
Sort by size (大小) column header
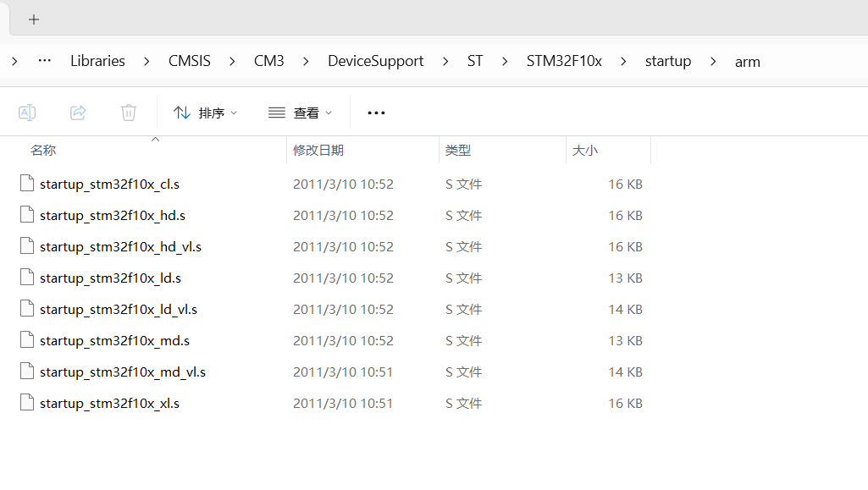[584, 150]
